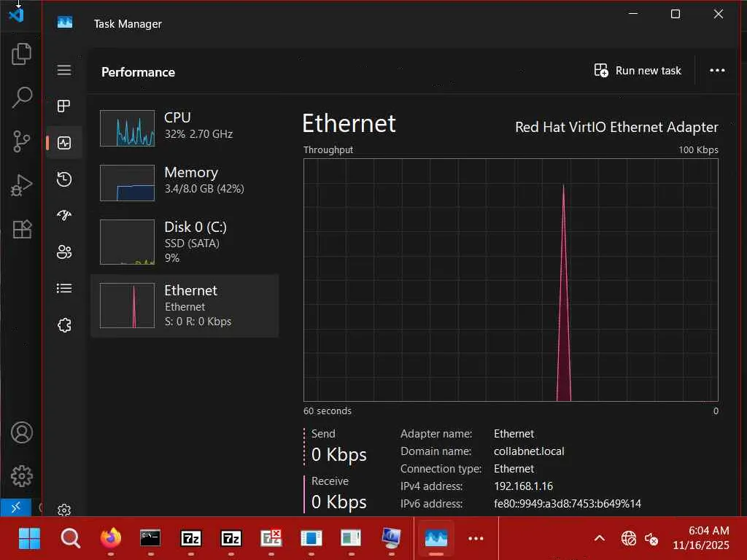Image resolution: width=747 pixels, height=560 pixels.
Task: Select the CPU performance entry
Action: tap(185, 128)
